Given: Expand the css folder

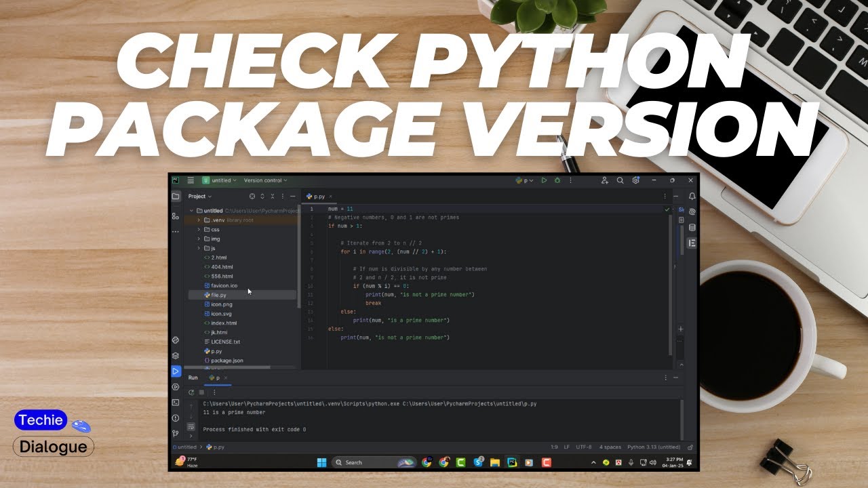Looking at the screenshot, I should 199,230.
